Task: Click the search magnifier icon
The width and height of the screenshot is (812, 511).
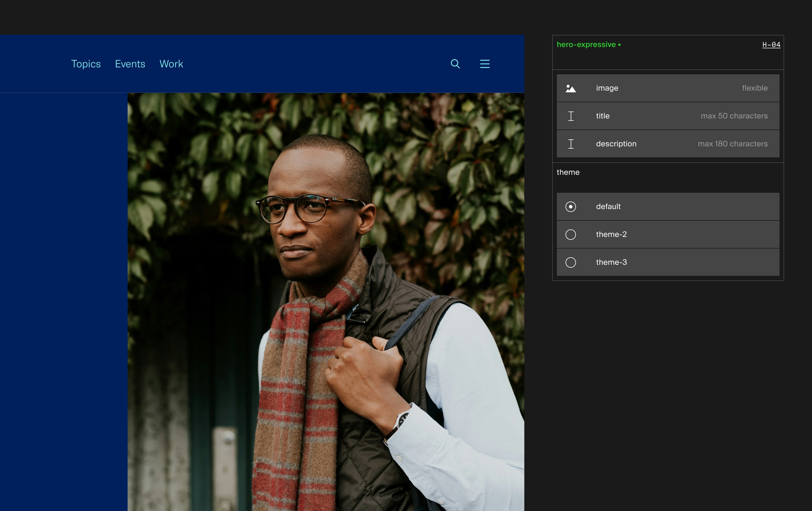Action: pos(455,64)
